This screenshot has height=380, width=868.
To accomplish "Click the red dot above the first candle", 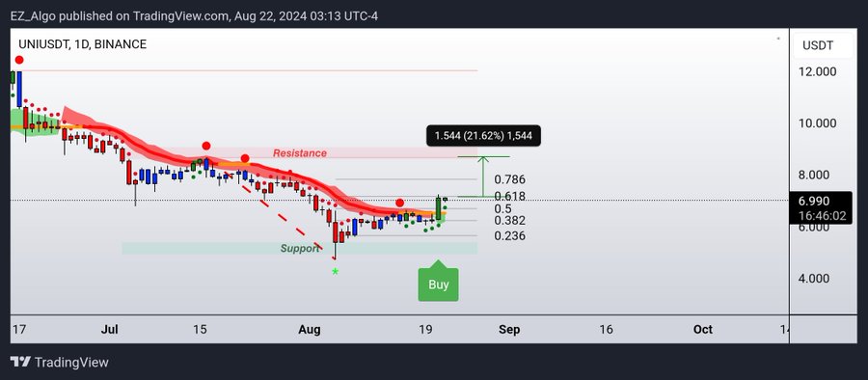I will pos(19,60).
